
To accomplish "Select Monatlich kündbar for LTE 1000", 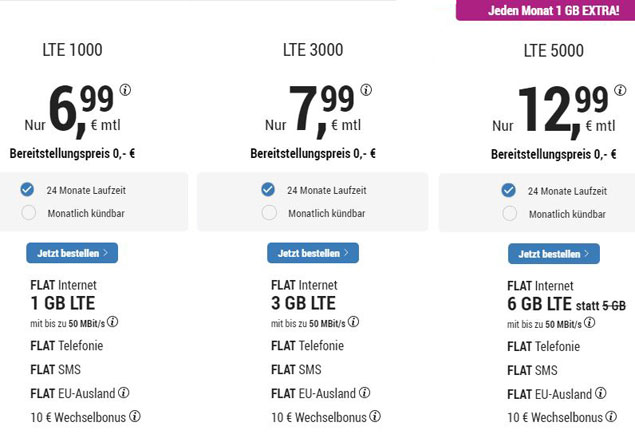I will [x=28, y=212].
